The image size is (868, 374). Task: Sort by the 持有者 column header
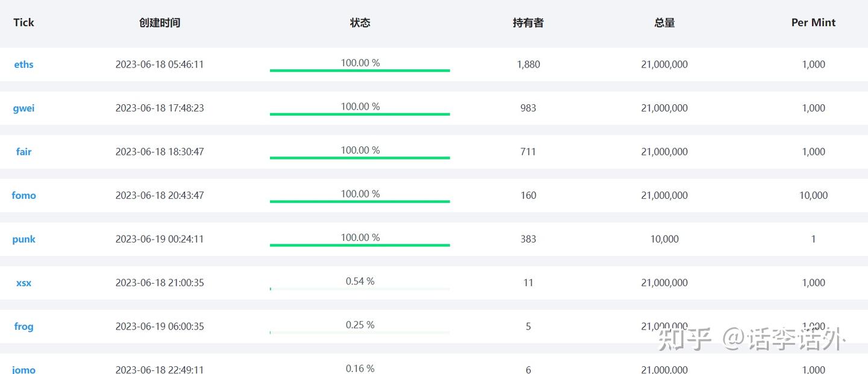(x=528, y=22)
